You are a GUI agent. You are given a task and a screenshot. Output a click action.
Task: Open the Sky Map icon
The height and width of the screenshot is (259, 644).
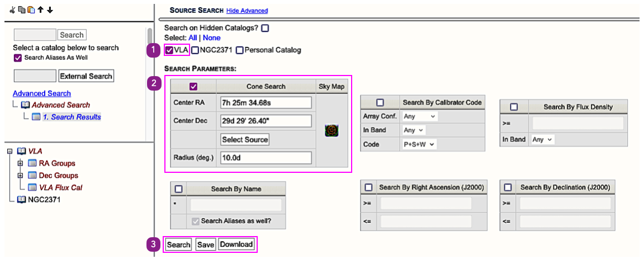click(x=332, y=131)
